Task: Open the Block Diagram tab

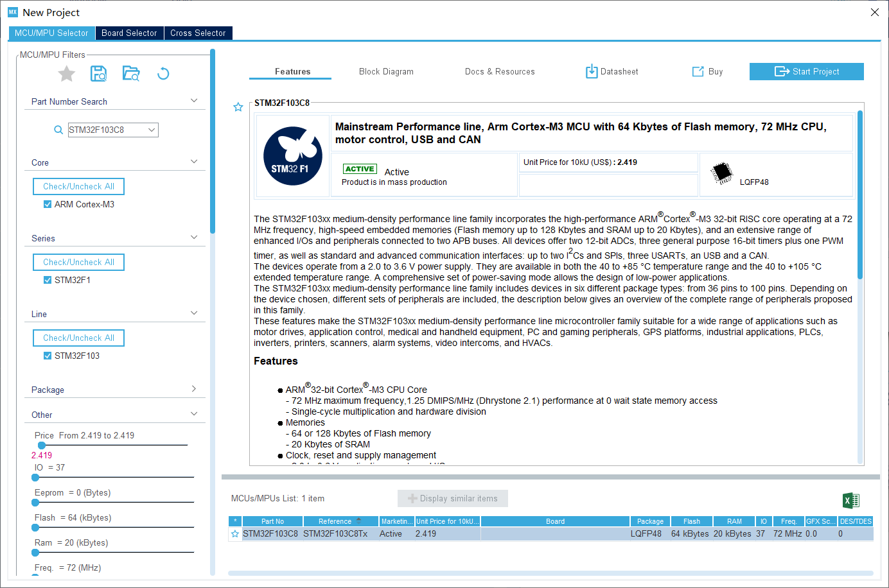Action: (x=386, y=72)
